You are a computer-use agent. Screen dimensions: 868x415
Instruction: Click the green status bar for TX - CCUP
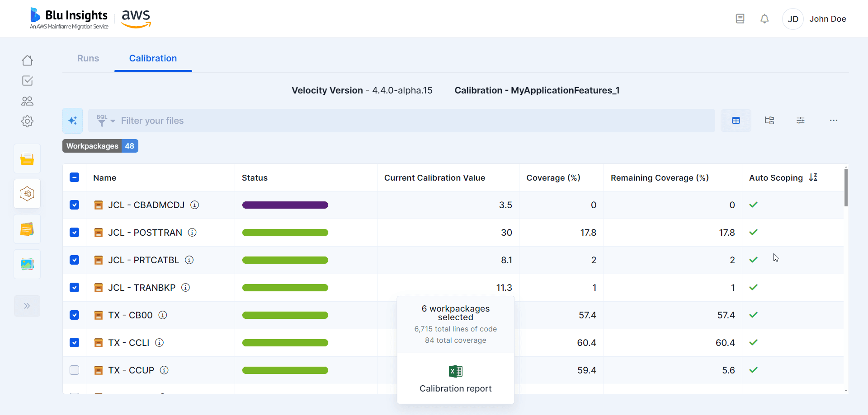point(285,370)
